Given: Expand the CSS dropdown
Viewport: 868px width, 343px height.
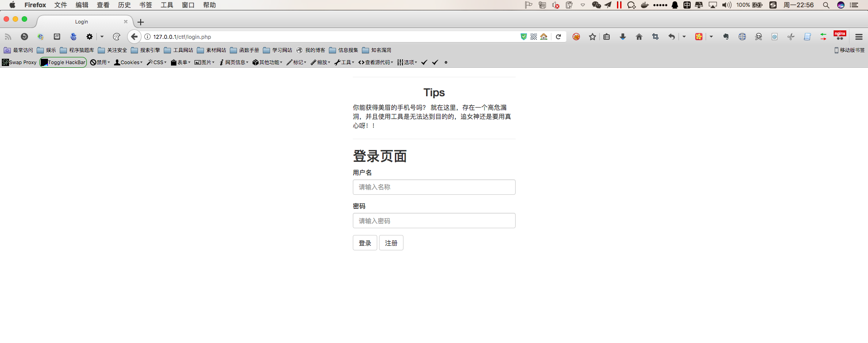Looking at the screenshot, I should (x=157, y=62).
